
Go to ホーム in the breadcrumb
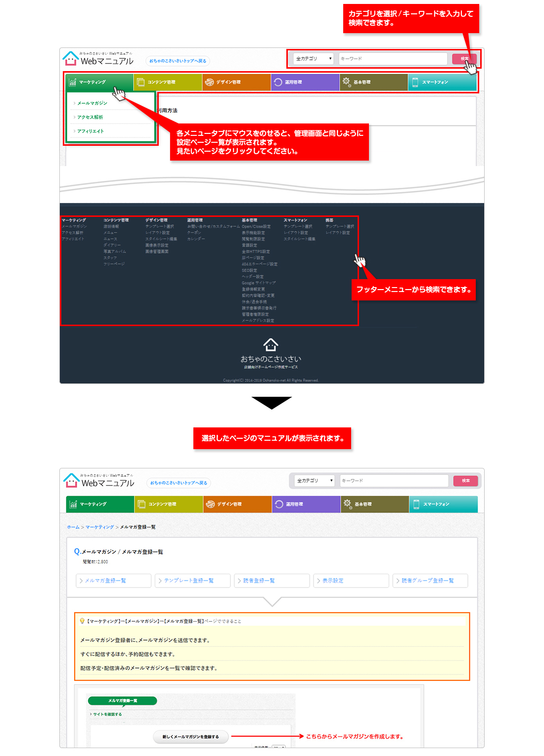[73, 527]
